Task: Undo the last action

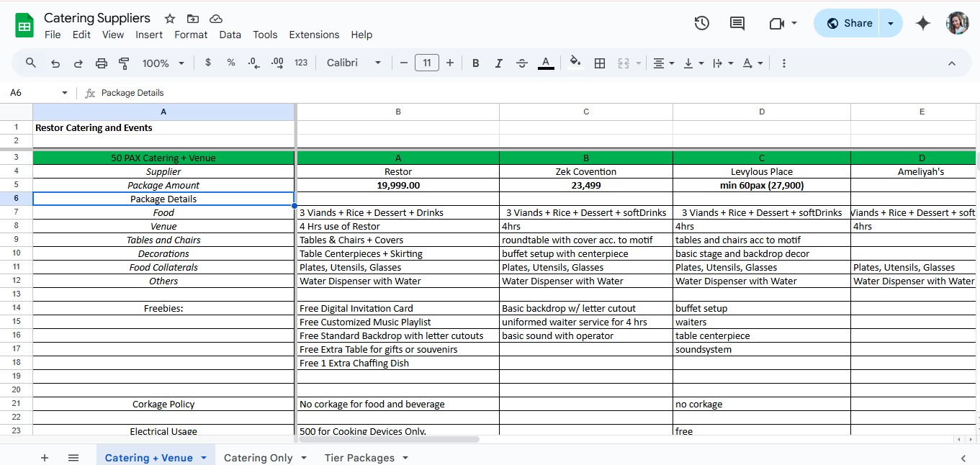Action: pos(55,63)
